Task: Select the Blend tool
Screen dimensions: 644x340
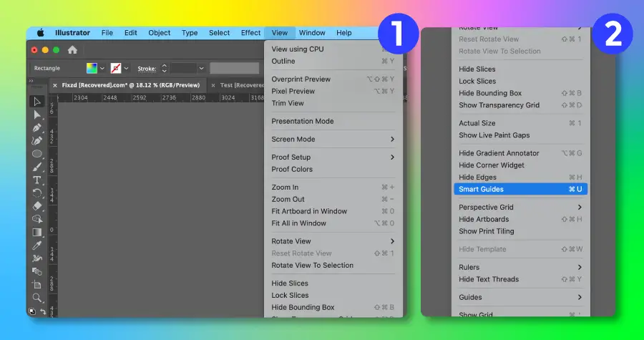Action: 37,271
